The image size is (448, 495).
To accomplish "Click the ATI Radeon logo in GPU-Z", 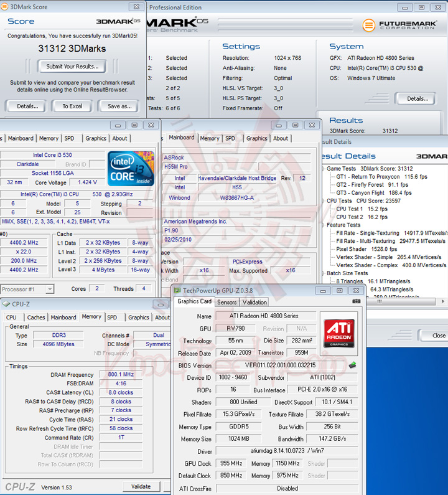I will [339, 333].
